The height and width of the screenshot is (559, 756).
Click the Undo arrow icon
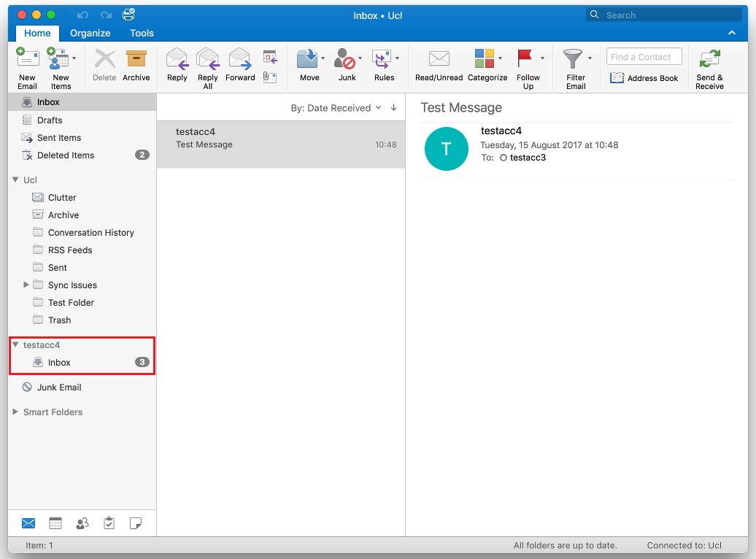tap(83, 15)
